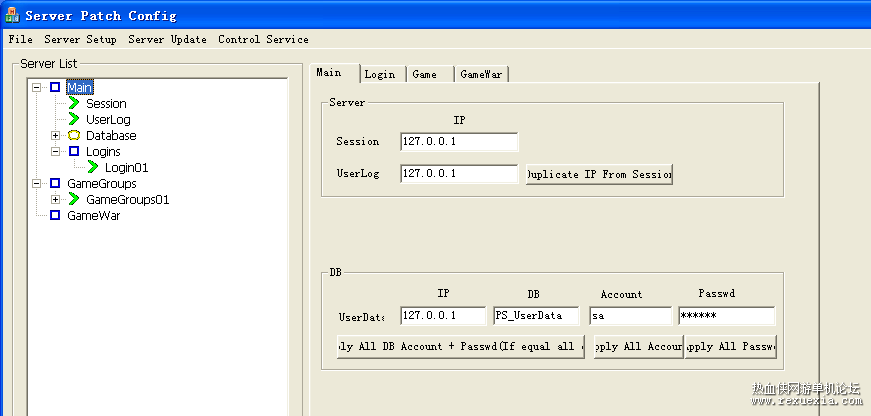Select the green Session arrow icon

[74, 103]
